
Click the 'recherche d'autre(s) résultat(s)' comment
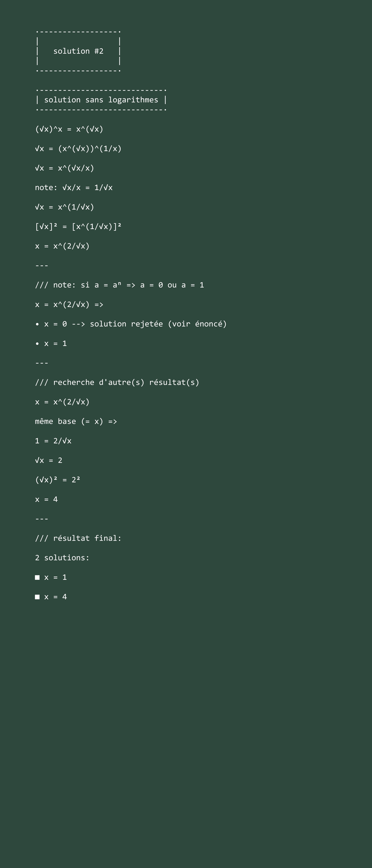pyautogui.click(x=117, y=382)
